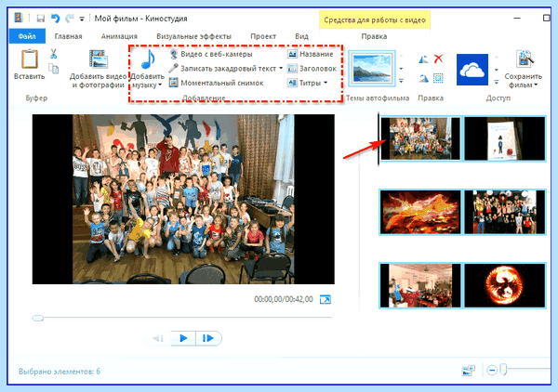Cut selection with the scissors icon
The width and height of the screenshot is (558, 392).
pos(53,54)
